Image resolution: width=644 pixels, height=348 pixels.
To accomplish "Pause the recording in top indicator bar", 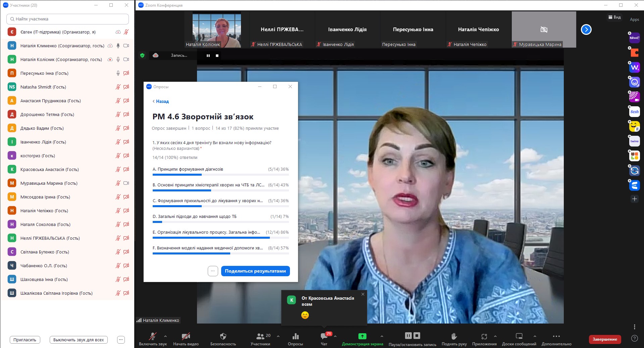I will (208, 56).
